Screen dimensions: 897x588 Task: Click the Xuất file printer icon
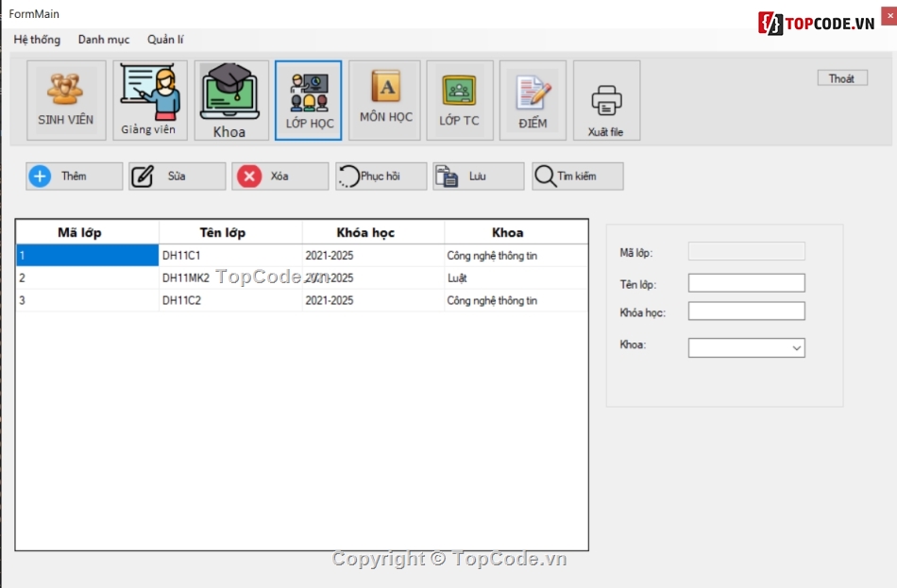[x=606, y=101]
